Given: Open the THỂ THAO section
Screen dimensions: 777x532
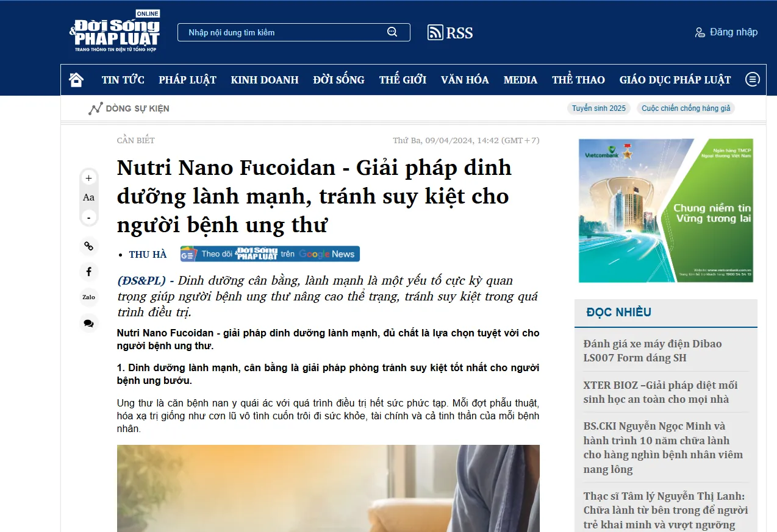Looking at the screenshot, I should click(x=578, y=80).
